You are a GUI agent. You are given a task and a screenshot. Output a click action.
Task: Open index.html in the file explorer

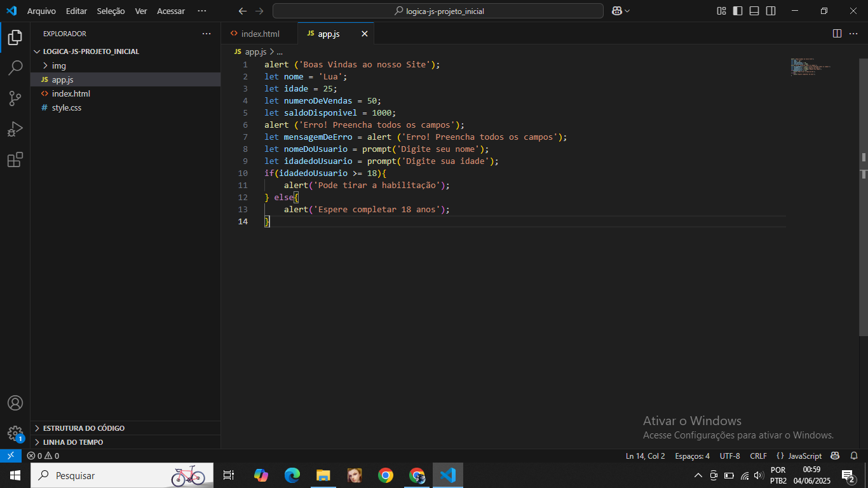125,93
